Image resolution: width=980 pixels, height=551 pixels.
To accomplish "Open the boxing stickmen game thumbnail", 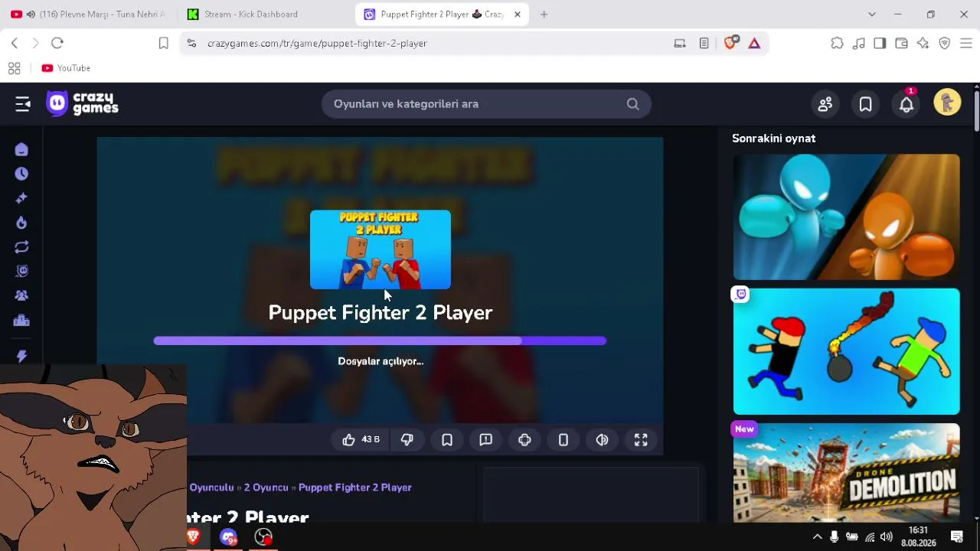I will pyautogui.click(x=846, y=217).
